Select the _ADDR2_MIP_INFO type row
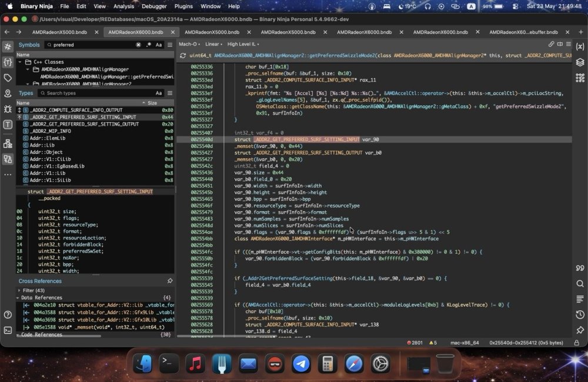Image resolution: width=588 pixels, height=382 pixels. [95, 131]
